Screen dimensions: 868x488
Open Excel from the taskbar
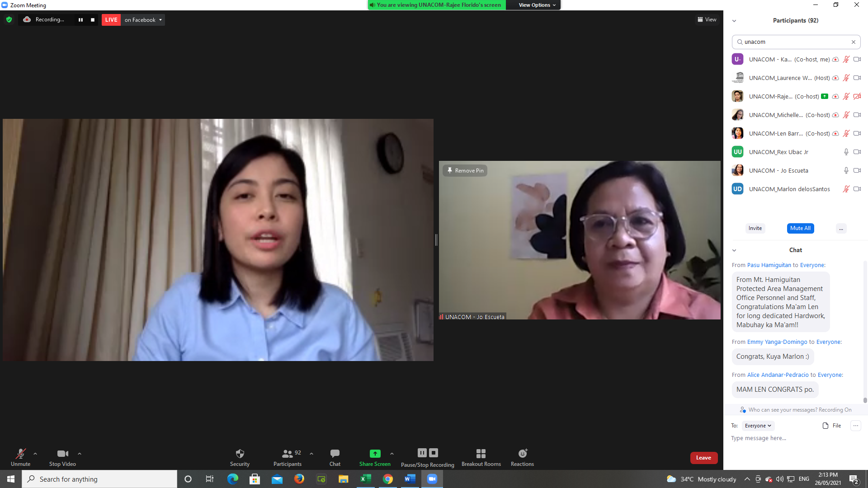(x=366, y=479)
